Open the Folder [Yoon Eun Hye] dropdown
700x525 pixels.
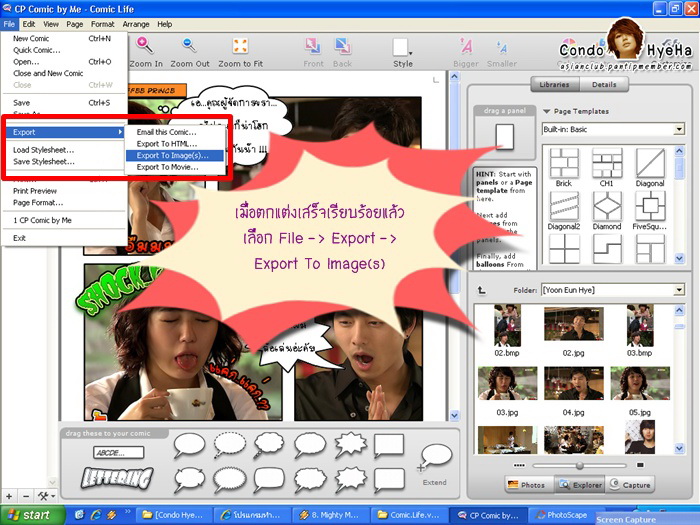coord(679,290)
